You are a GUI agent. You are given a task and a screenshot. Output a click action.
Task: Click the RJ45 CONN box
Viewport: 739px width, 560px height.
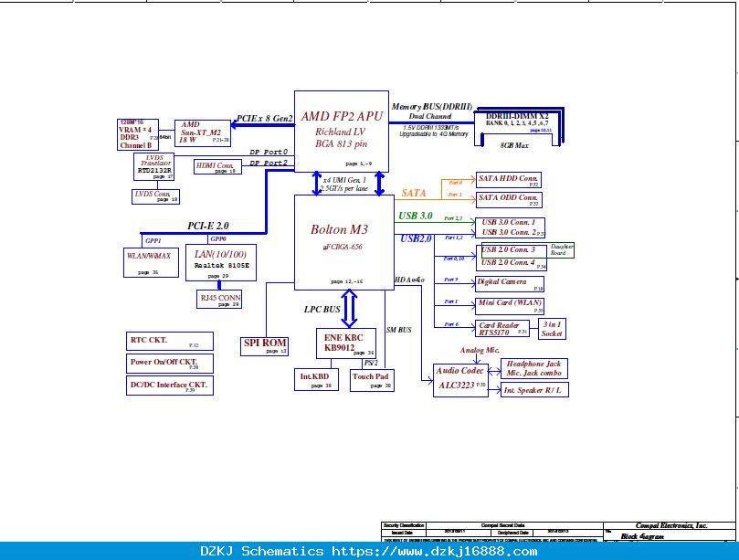[x=219, y=300]
